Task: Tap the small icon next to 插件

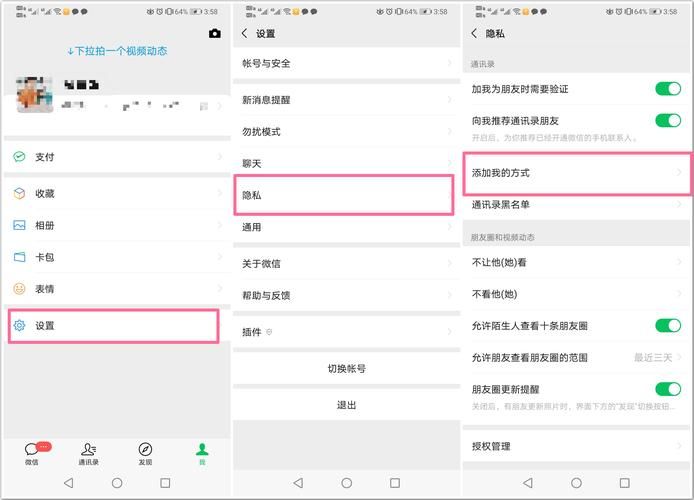Action: (269, 331)
